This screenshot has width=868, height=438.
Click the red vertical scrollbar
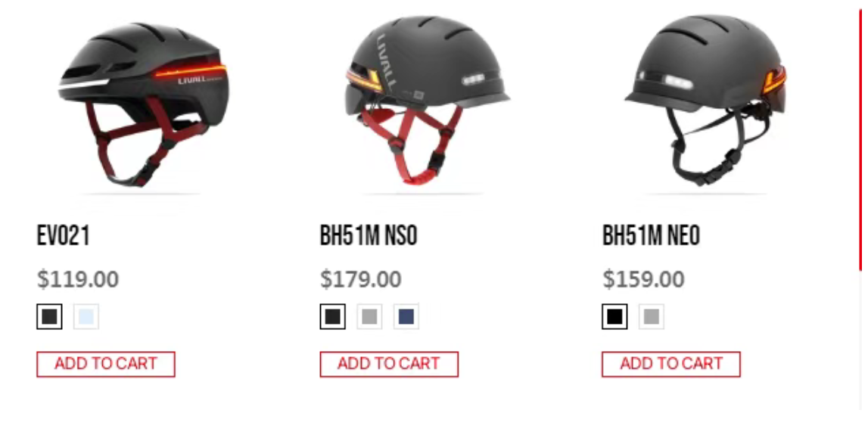pos(860,138)
